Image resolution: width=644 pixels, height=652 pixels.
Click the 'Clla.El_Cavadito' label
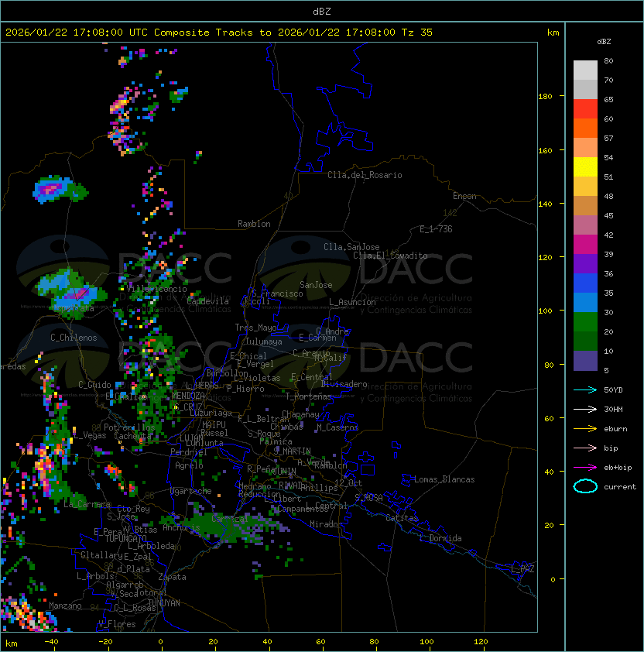[390, 256]
